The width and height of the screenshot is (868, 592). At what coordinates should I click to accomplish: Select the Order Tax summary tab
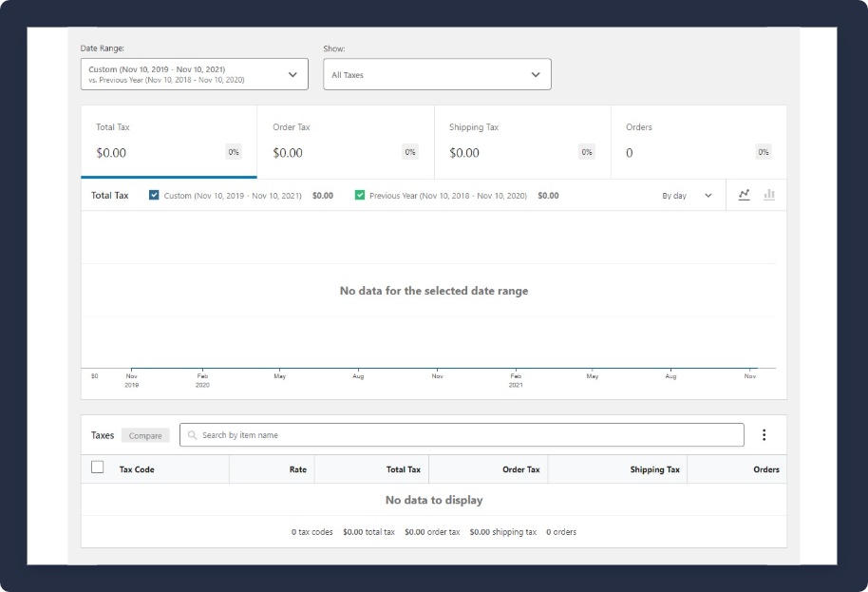346,142
